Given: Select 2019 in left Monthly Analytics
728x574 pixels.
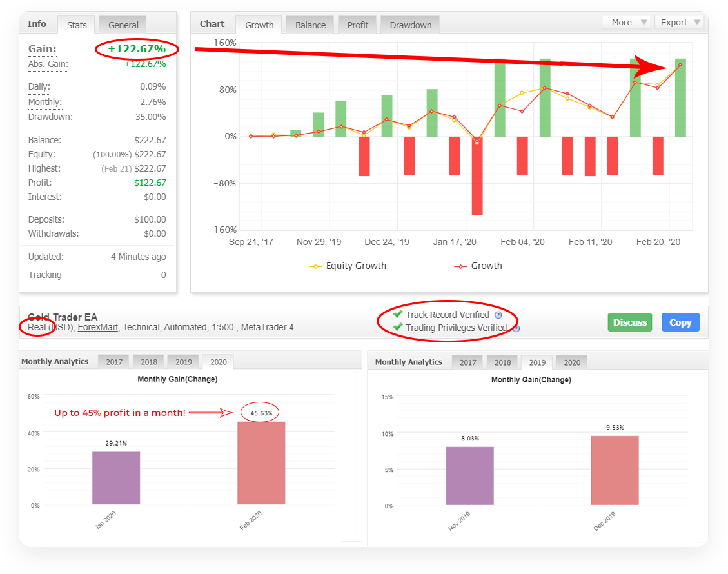Looking at the screenshot, I should [183, 362].
